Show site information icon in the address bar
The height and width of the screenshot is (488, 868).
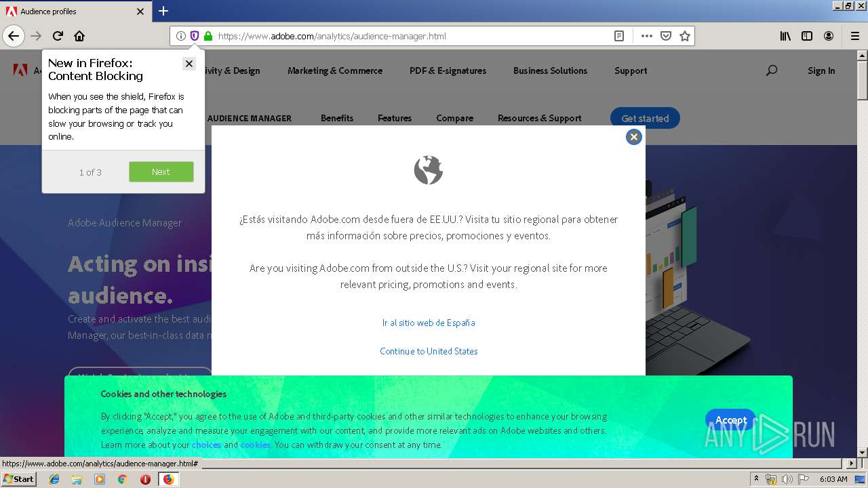[x=181, y=36]
